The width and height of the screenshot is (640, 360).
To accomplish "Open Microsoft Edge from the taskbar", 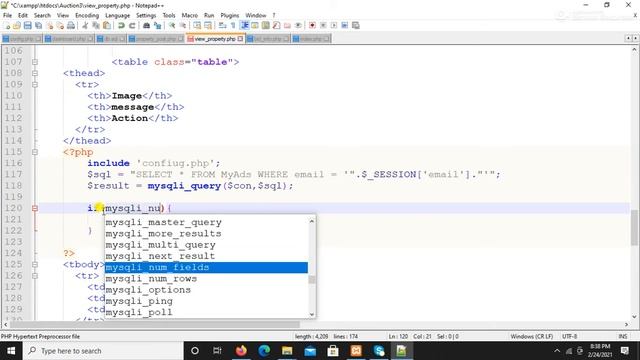I will pyautogui.click(x=264, y=351).
